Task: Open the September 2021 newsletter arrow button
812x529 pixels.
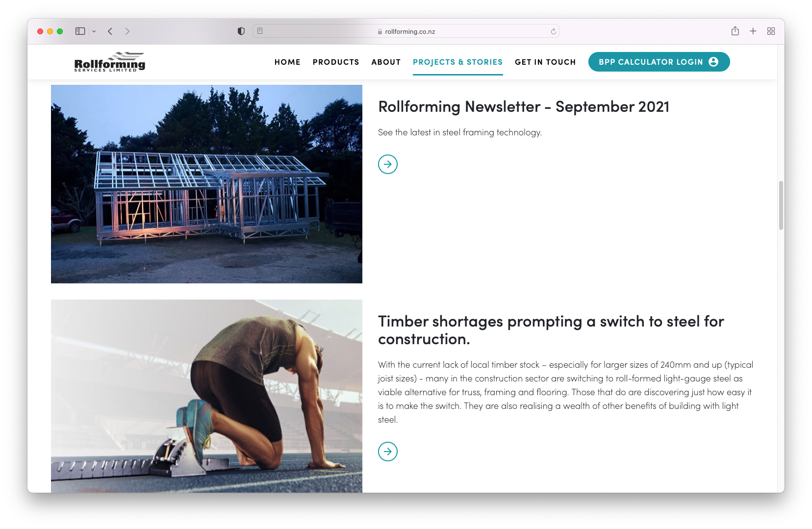Action: point(388,164)
